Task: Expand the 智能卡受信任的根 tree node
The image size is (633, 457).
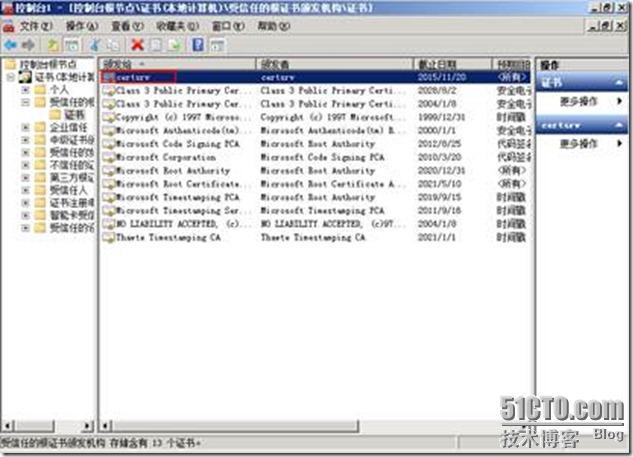Action: 25,215
